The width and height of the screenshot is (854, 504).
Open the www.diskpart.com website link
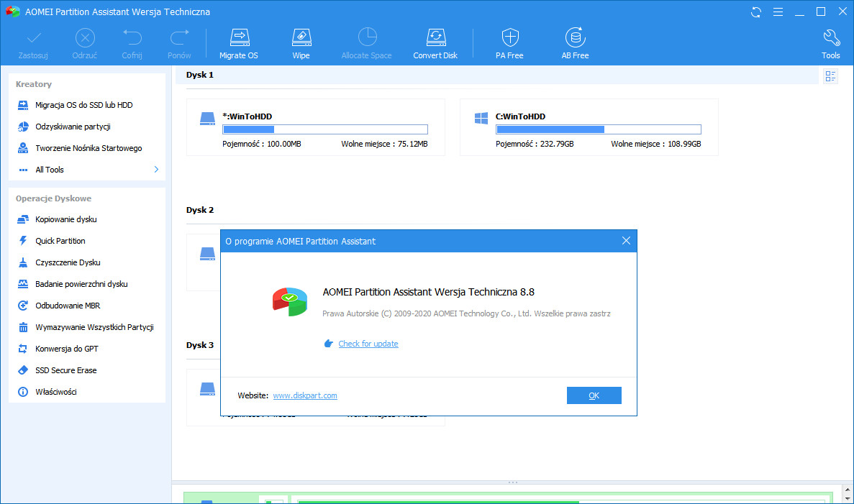(x=305, y=395)
